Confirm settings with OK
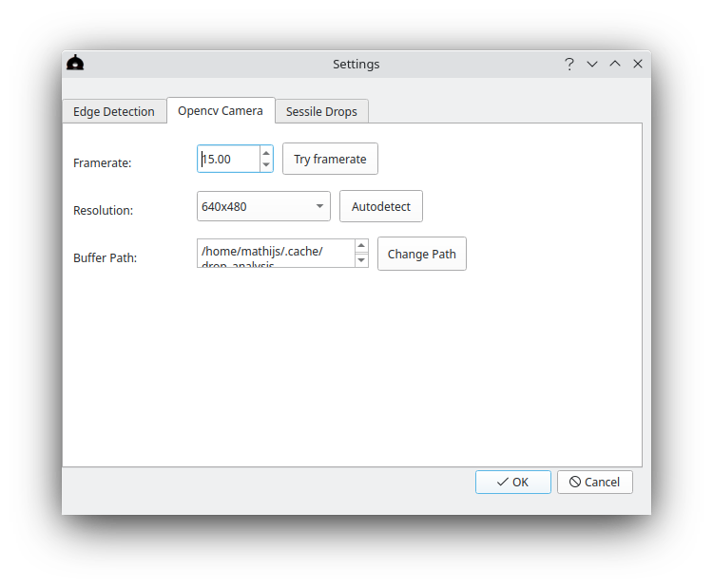Viewport: 713px width, 588px height. tap(513, 483)
